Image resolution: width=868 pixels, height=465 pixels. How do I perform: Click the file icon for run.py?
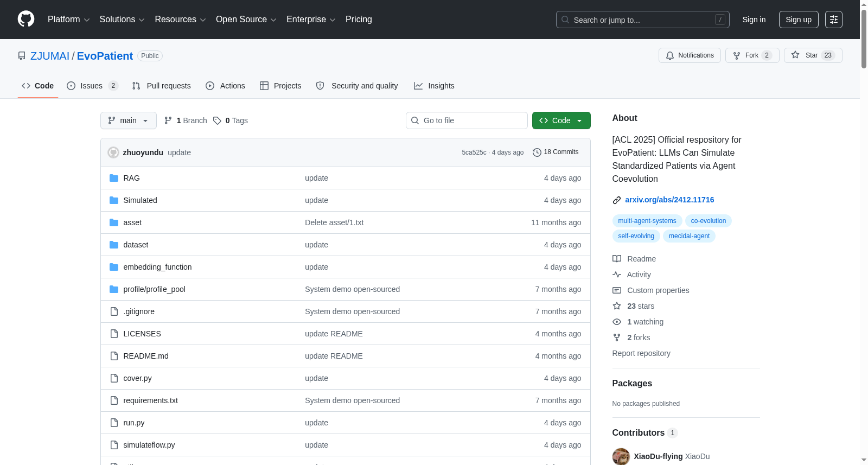coord(114,423)
